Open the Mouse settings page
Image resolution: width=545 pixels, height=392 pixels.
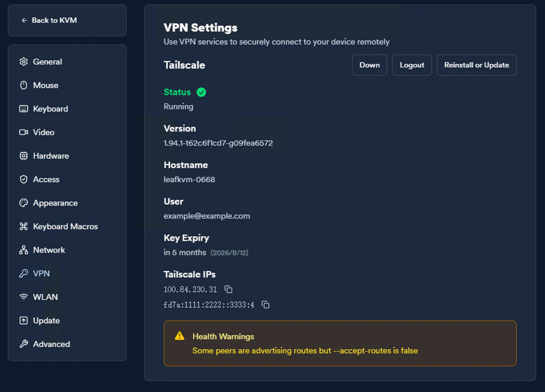pos(46,85)
